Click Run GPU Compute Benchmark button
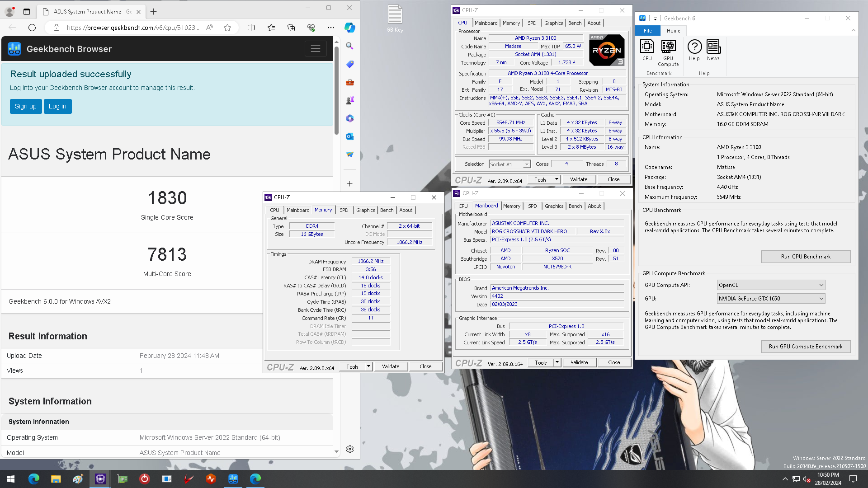Screen dimensions: 868x488 coord(806,347)
